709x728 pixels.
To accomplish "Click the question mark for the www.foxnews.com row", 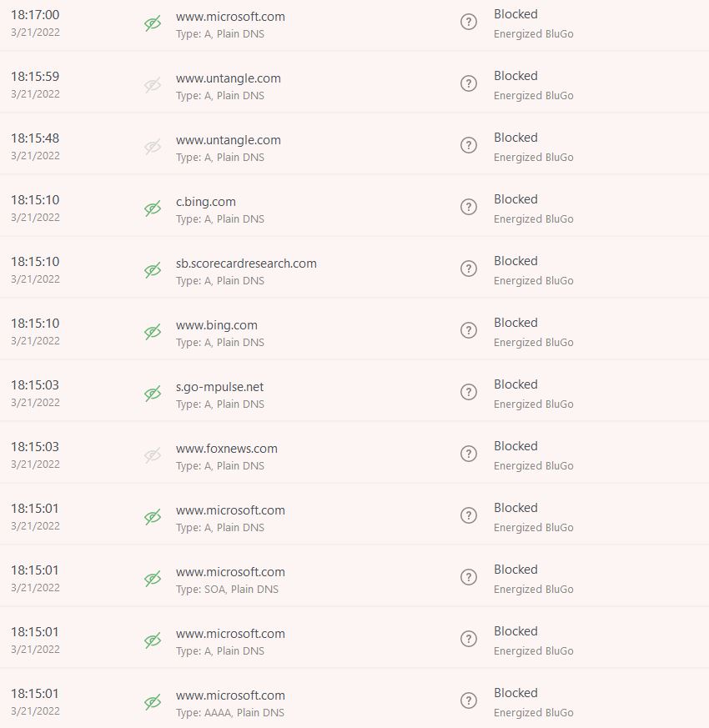I will coord(469,454).
